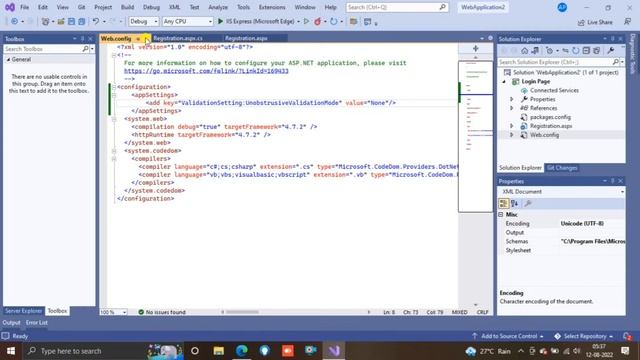
Task: Open Microsoft Edge from the taskbar
Action: pos(242,351)
